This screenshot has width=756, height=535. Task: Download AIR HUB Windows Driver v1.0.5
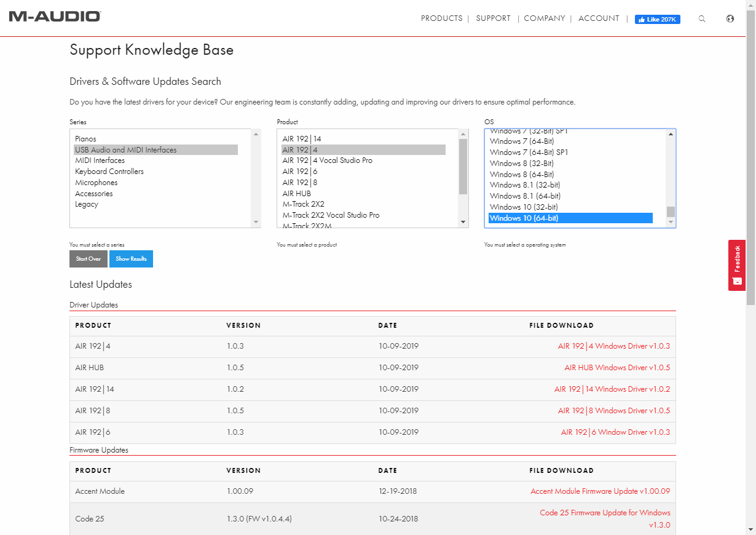617,367
